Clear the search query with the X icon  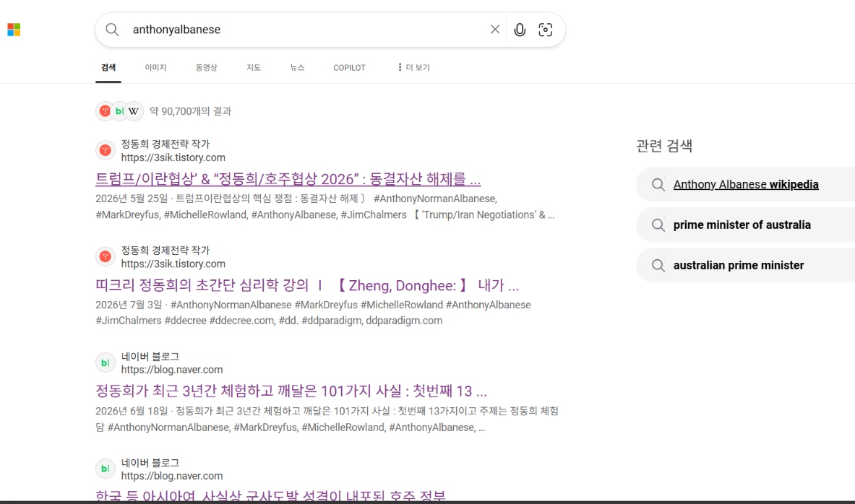494,30
